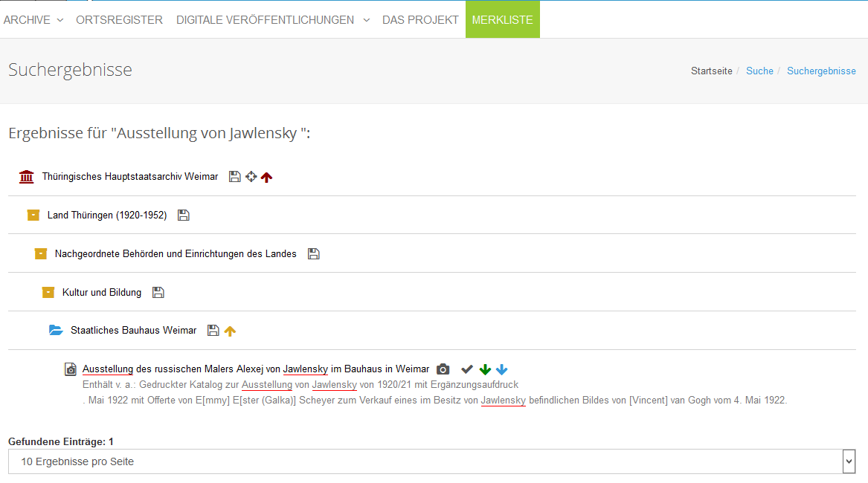Open Digitale Veröffentlichungen menu
The height and width of the screenshot is (483, 868).
pyautogui.click(x=272, y=20)
